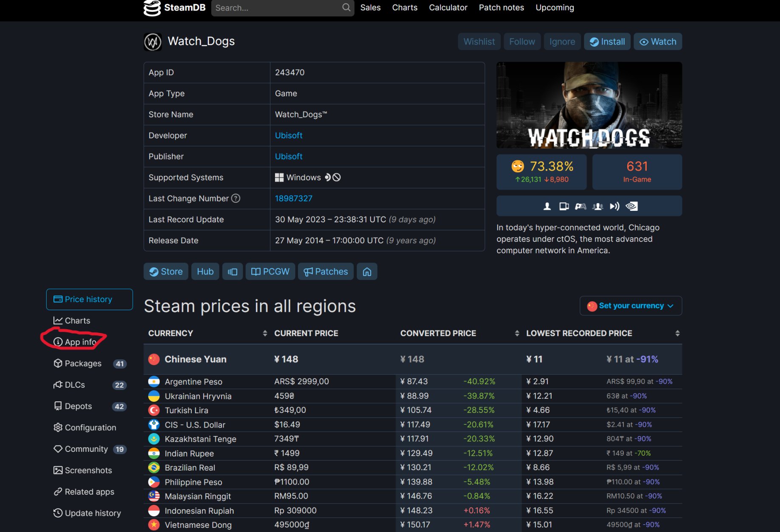
Task: Sort by the Converted Price column
Action: (x=460, y=333)
